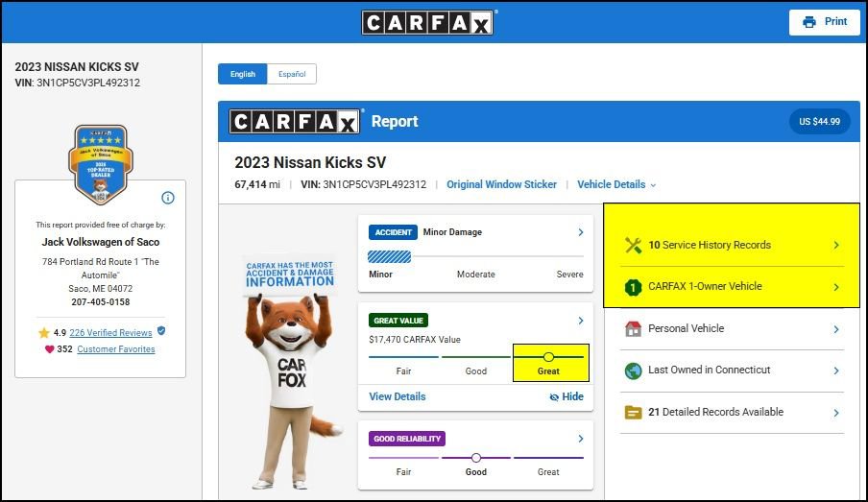Image resolution: width=868 pixels, height=502 pixels.
Task: Click the wrench service history icon
Action: pyautogui.click(x=633, y=245)
